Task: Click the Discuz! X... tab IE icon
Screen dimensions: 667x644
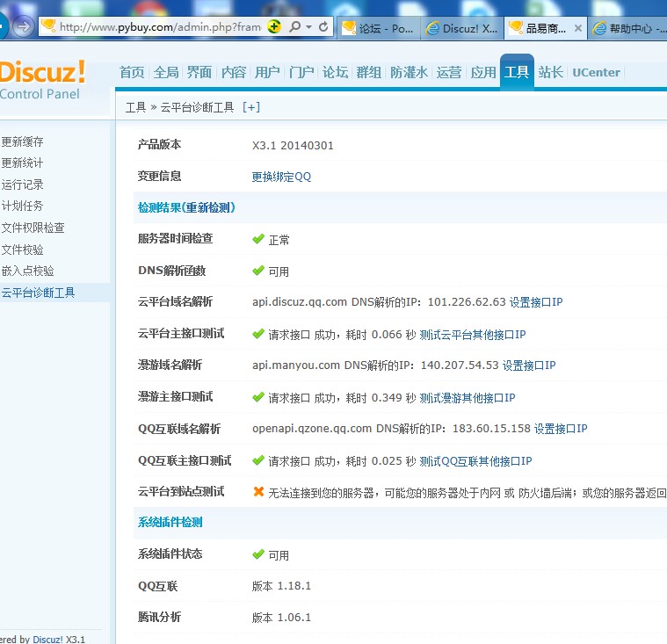Action: click(x=432, y=28)
